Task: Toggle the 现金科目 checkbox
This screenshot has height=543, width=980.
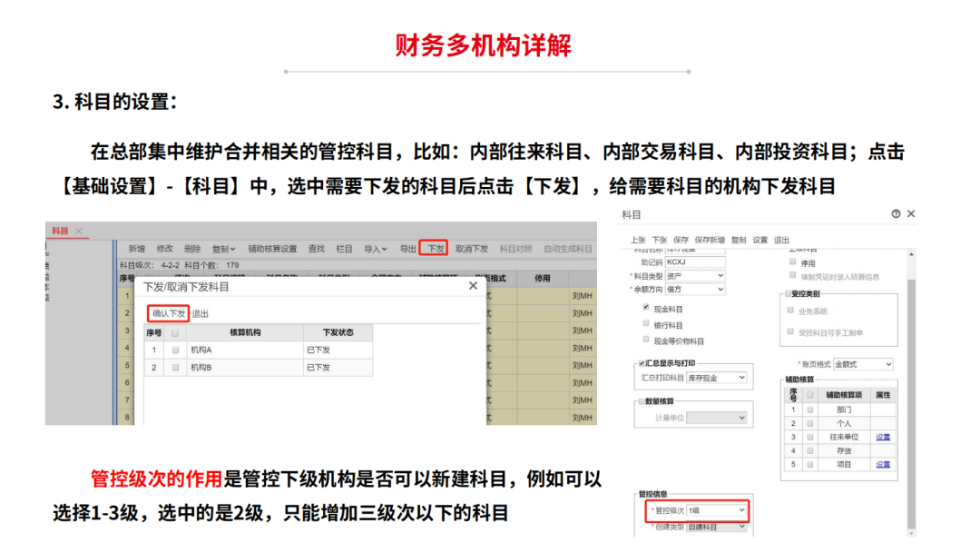Action: [645, 309]
